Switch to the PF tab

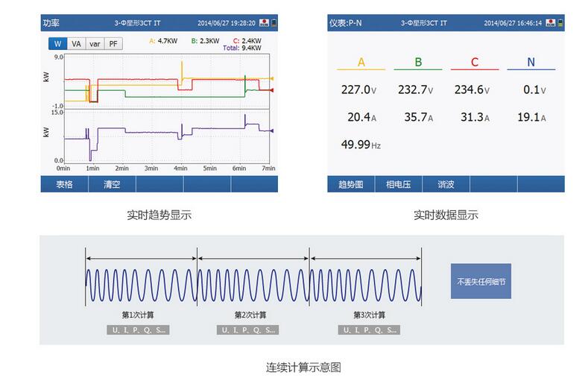113,44
